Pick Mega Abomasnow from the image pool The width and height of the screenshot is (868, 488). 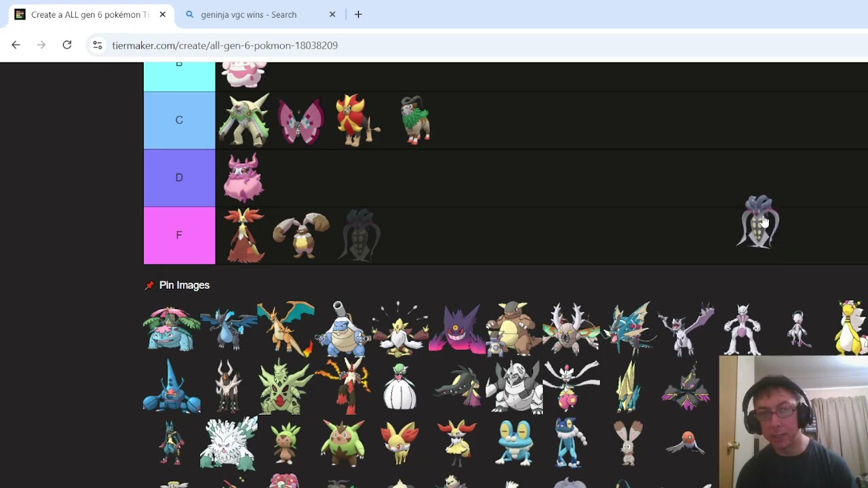pyautogui.click(x=229, y=444)
